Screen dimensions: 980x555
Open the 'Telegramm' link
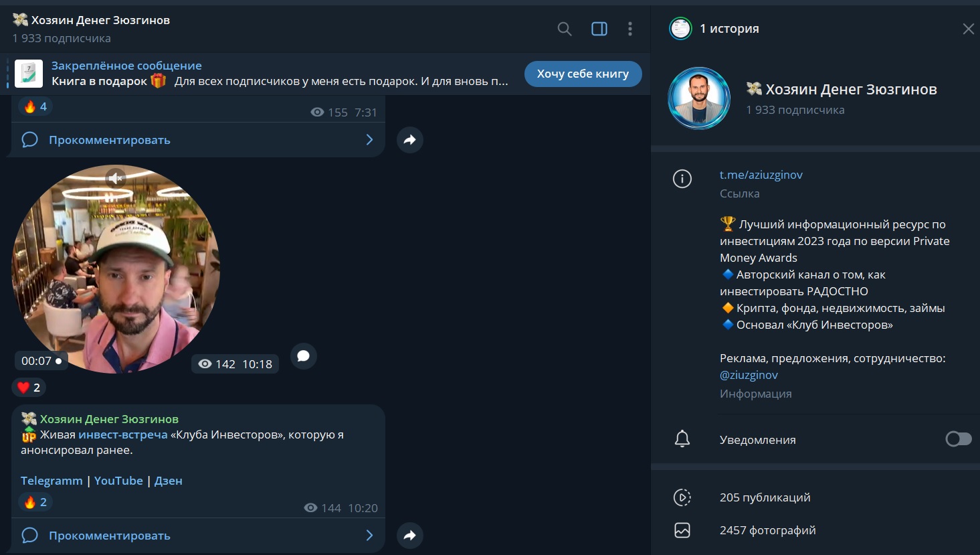coord(52,481)
